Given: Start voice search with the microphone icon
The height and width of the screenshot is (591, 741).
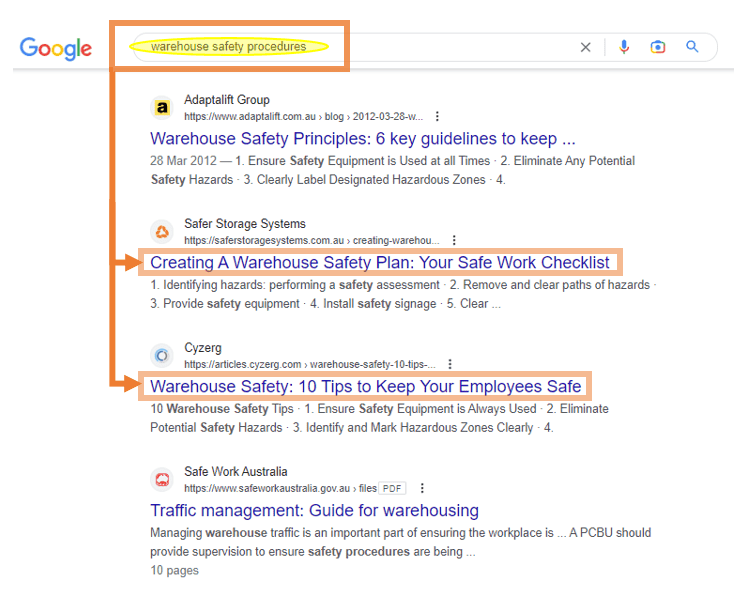Looking at the screenshot, I should (624, 47).
